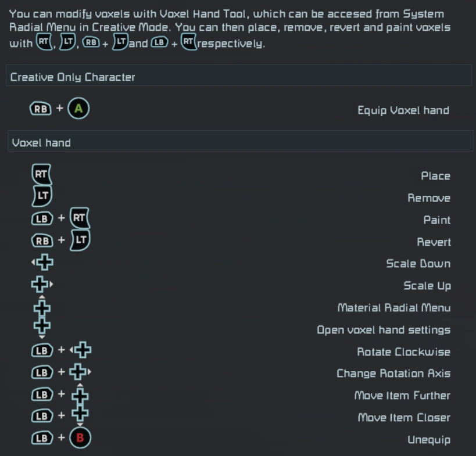Click the Equip Voxel hand label

tap(403, 110)
